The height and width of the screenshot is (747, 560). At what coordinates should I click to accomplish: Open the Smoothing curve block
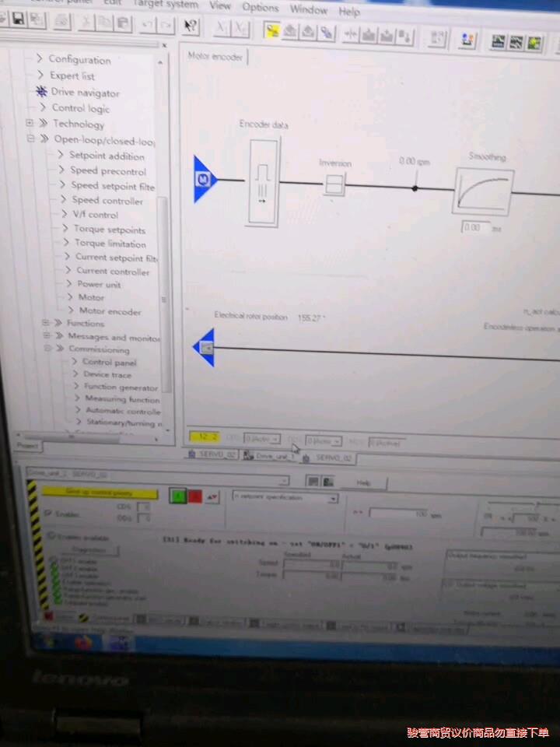point(483,191)
